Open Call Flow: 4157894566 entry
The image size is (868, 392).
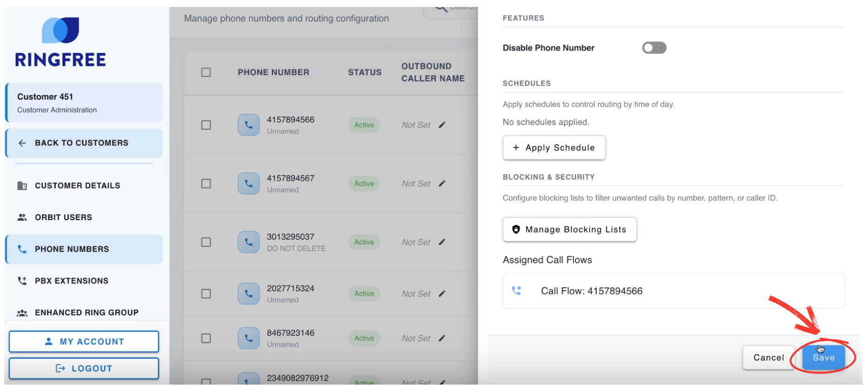592,291
